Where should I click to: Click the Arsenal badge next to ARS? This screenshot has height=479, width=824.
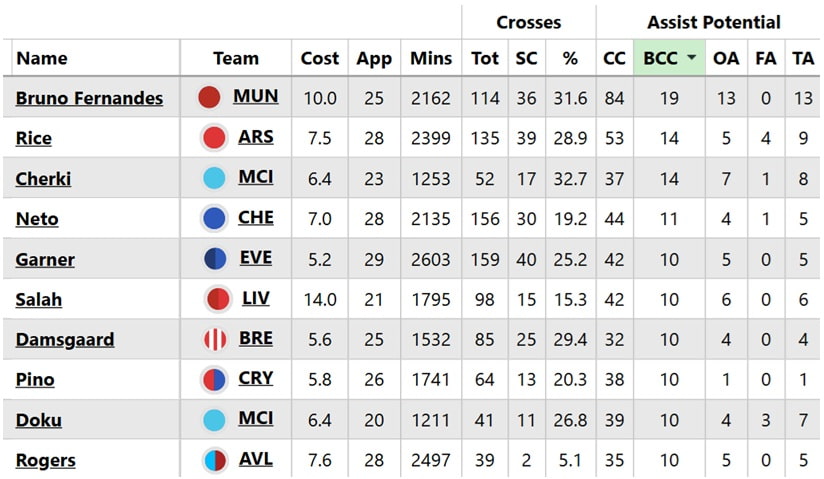(214, 138)
